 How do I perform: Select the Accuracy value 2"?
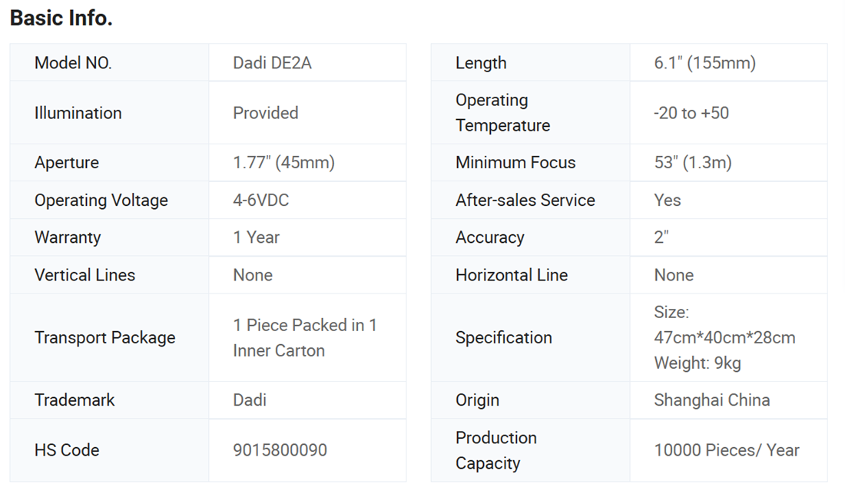click(661, 237)
